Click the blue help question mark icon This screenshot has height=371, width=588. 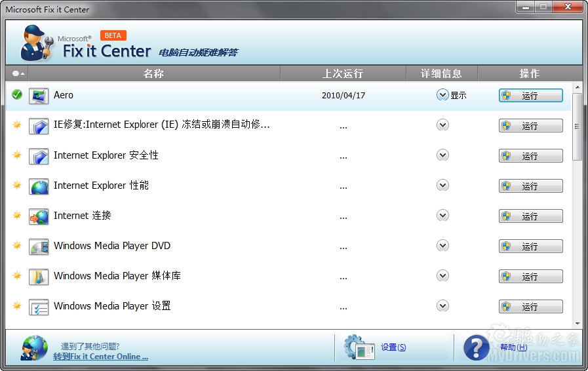click(x=477, y=347)
